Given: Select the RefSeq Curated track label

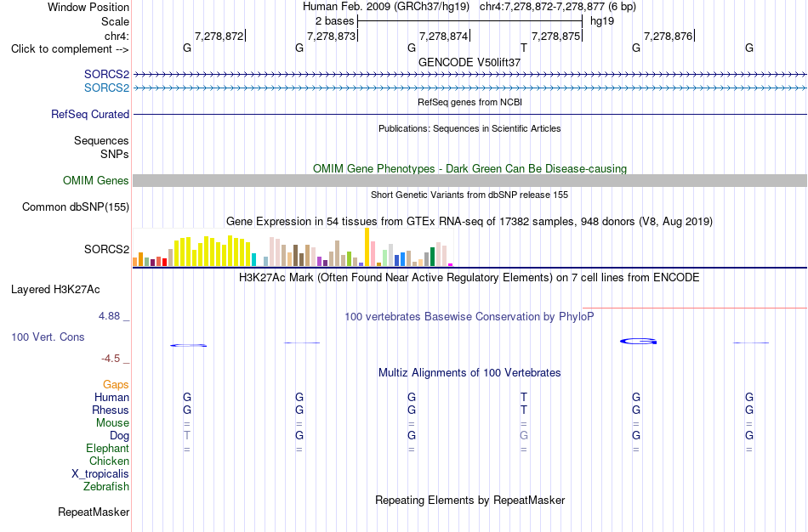Looking at the screenshot, I should coord(90,115).
